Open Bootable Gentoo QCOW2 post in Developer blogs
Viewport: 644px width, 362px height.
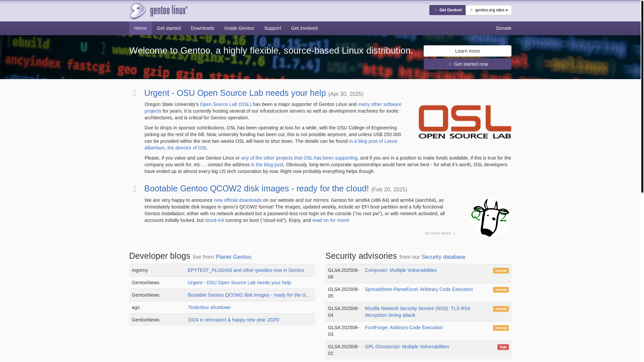pyautogui.click(x=249, y=295)
